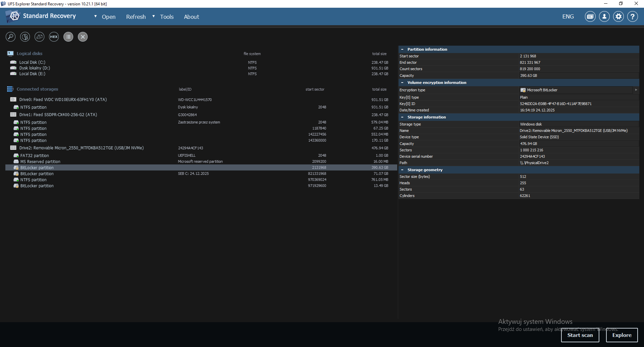The height and width of the screenshot is (347, 644).
Task: Click the Drive2 Micron removable disk icon
Action: (13, 148)
